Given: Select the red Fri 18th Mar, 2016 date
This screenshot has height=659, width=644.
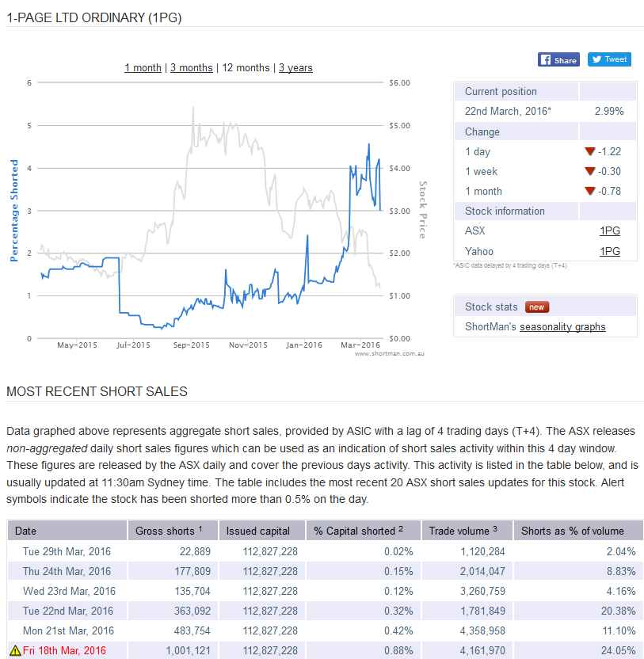Looking at the screenshot, I should 64,650.
